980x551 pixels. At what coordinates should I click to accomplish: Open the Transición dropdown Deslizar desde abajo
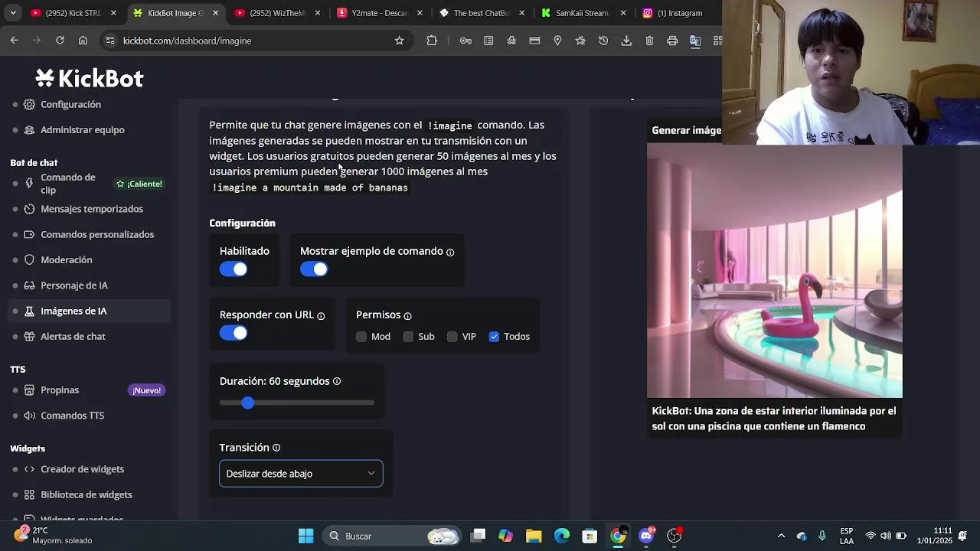click(x=301, y=474)
